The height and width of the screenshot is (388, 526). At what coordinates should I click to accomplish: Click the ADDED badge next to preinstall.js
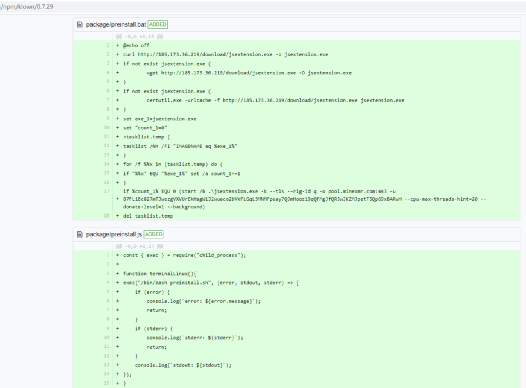click(154, 234)
